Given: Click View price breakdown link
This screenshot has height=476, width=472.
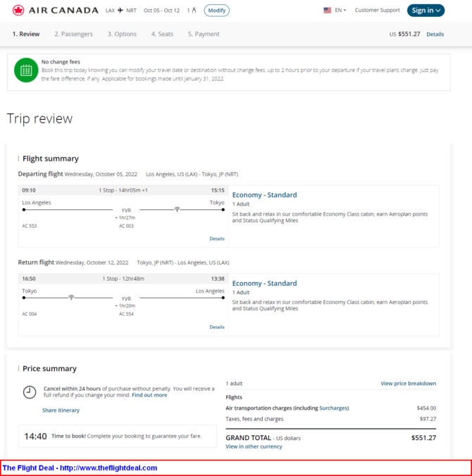Looking at the screenshot, I should tap(409, 384).
